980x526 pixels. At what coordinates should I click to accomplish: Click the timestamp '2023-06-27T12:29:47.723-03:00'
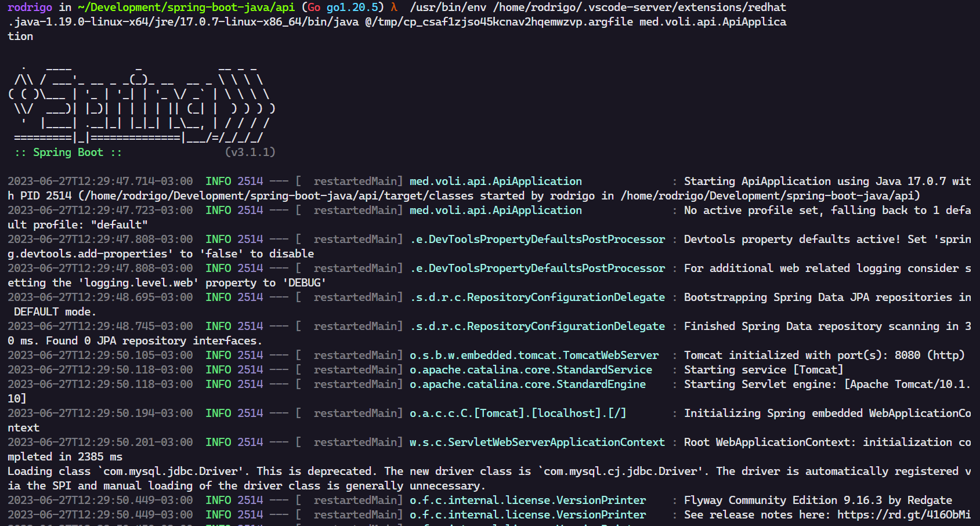[100, 210]
